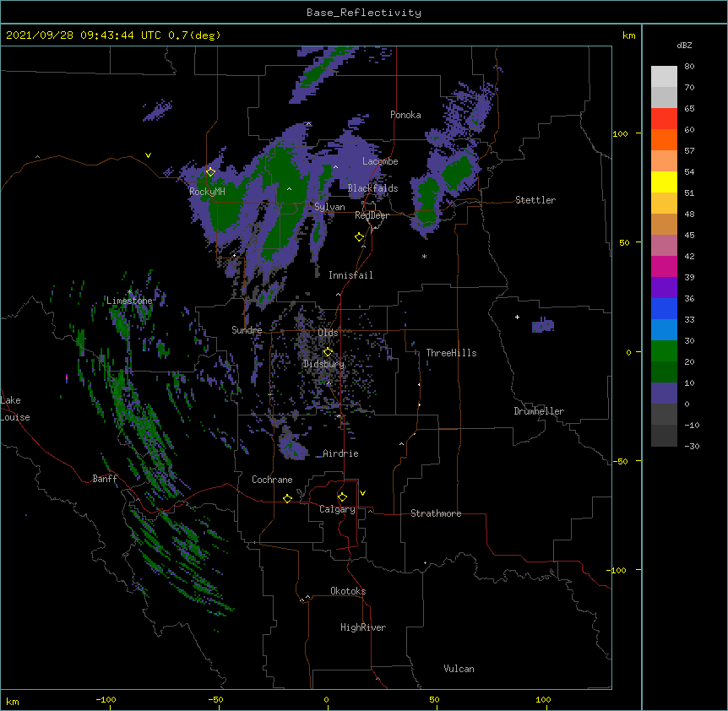Click the dBZ legend heading
This screenshot has height=711, width=728.
tap(684, 46)
